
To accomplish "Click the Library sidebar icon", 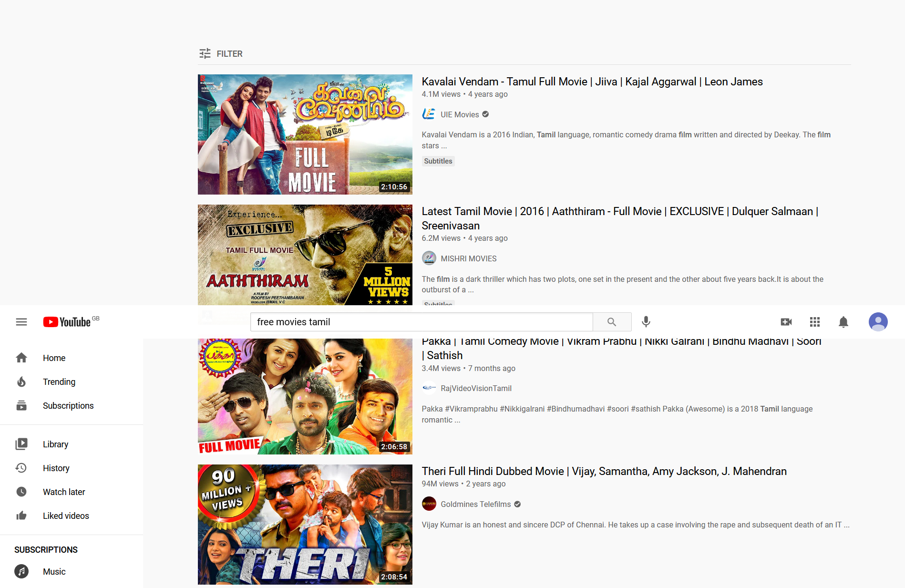I will click(x=21, y=444).
